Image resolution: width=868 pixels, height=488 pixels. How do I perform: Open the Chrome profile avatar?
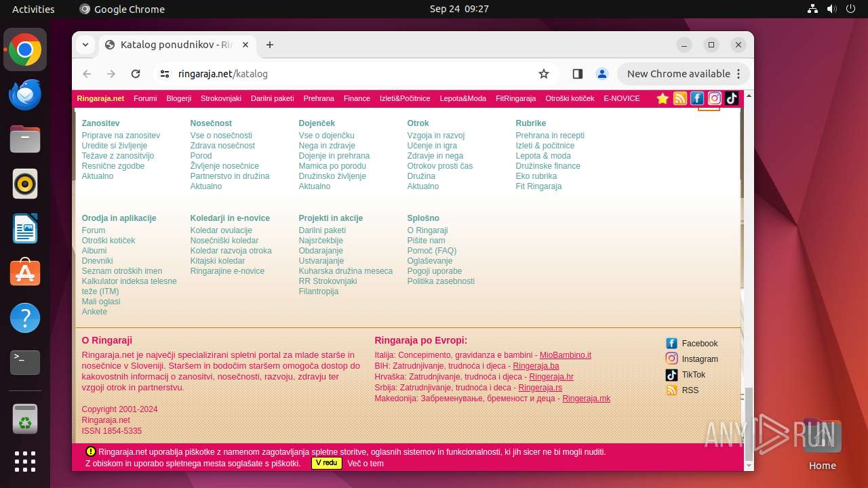[601, 74]
